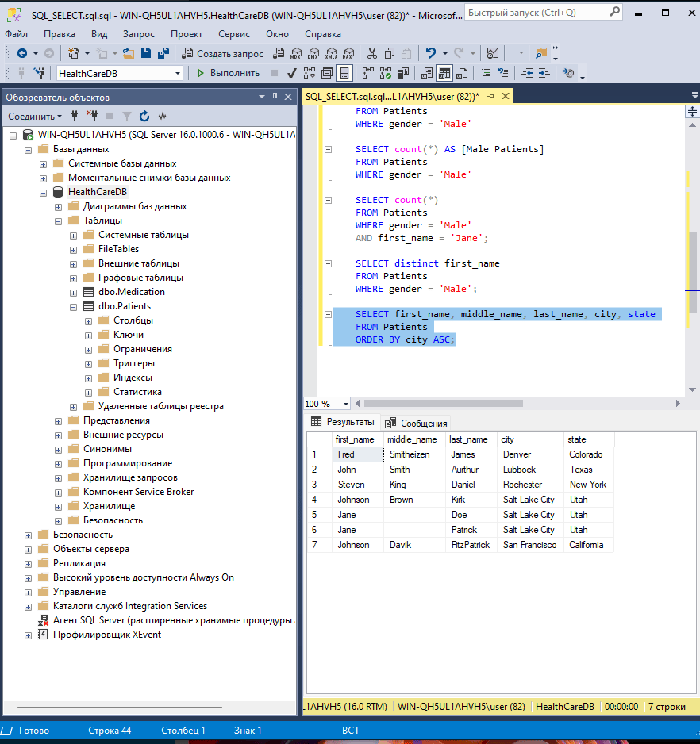Click the Connect Object Explorer plug icon
This screenshot has width=700, height=744.
click(x=75, y=117)
